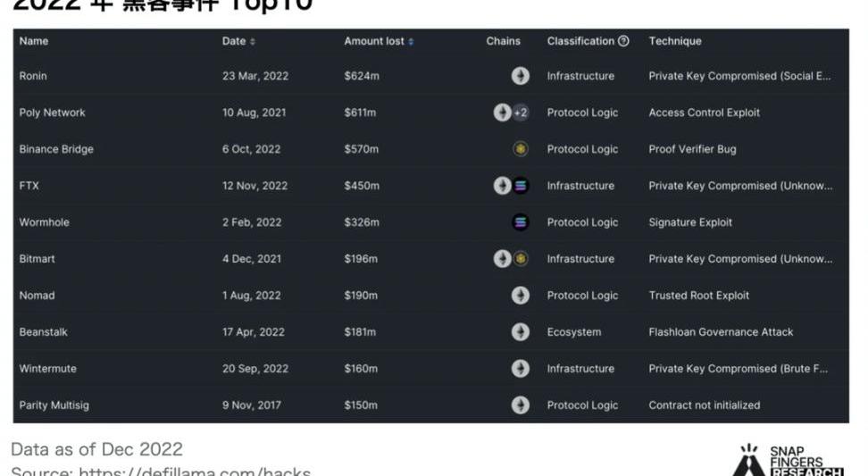Click the BNB chain icon in Bitmart row
The image size is (868, 476).
click(521, 259)
